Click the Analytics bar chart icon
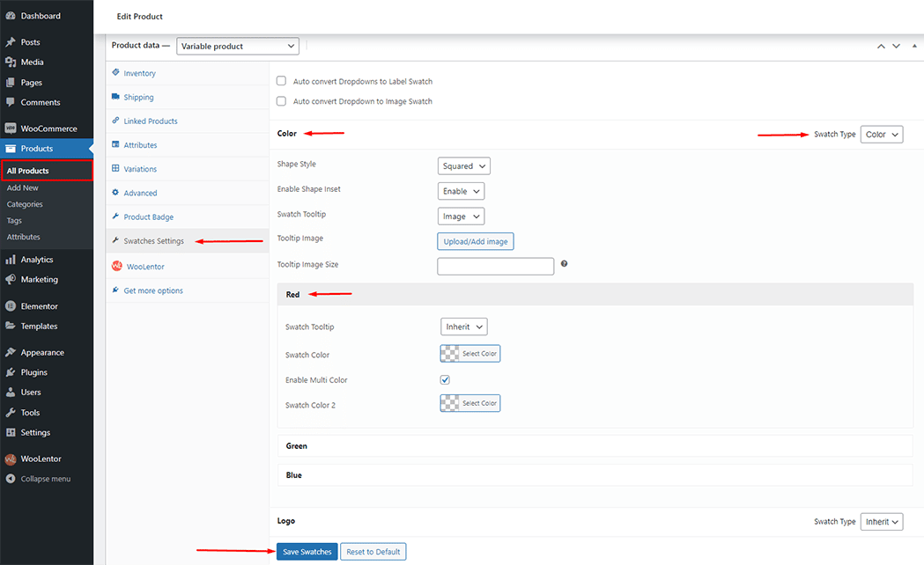 (x=11, y=260)
